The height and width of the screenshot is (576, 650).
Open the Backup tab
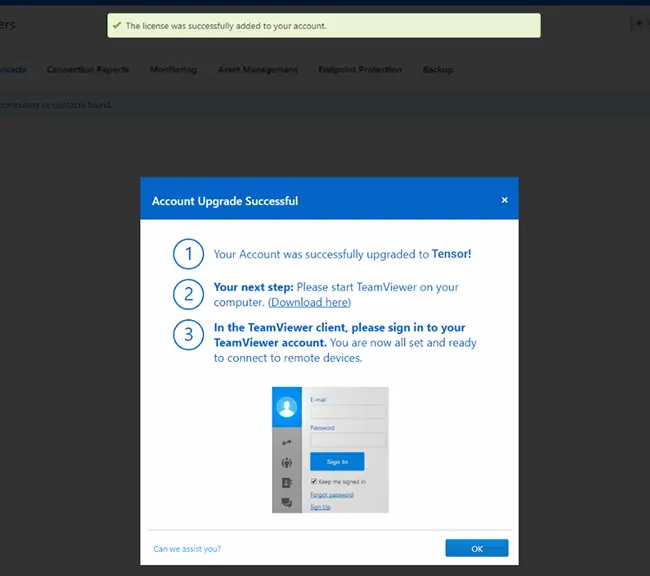438,69
